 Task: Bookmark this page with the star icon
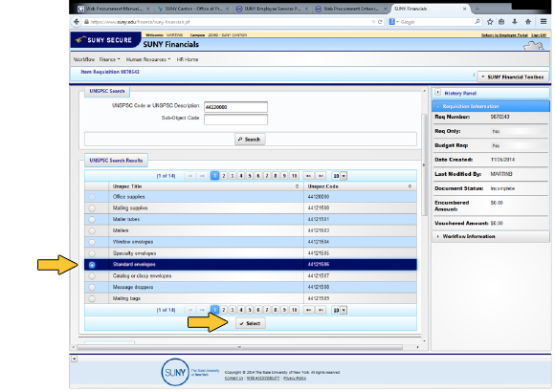tap(490, 22)
